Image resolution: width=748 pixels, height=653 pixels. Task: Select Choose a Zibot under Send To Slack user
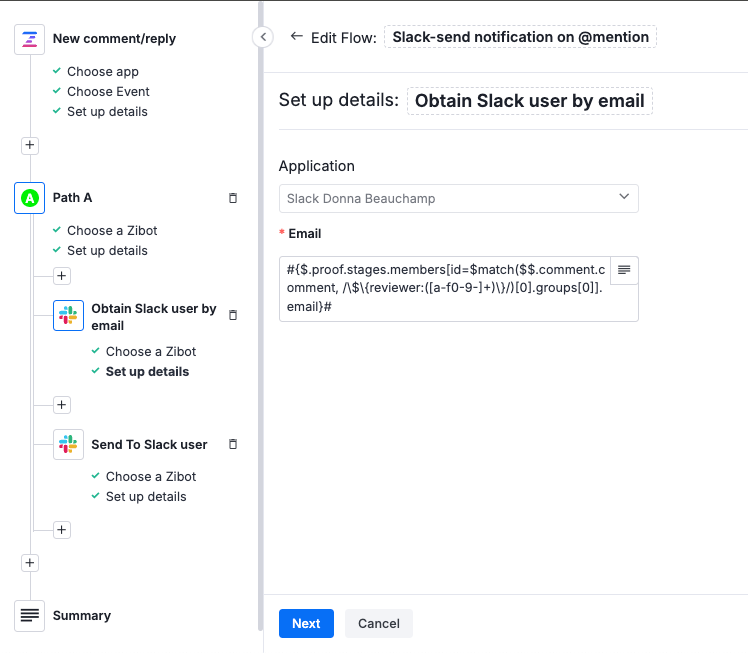[x=151, y=477]
